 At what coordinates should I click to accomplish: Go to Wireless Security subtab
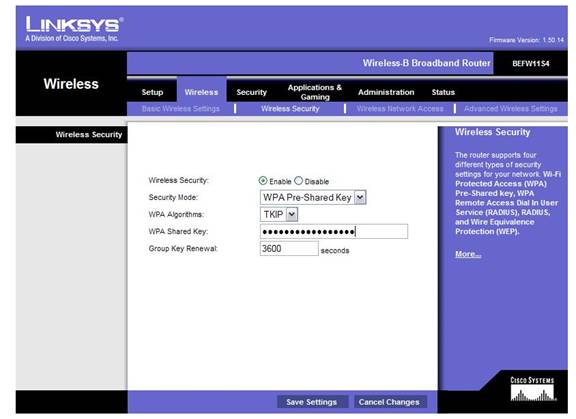290,109
